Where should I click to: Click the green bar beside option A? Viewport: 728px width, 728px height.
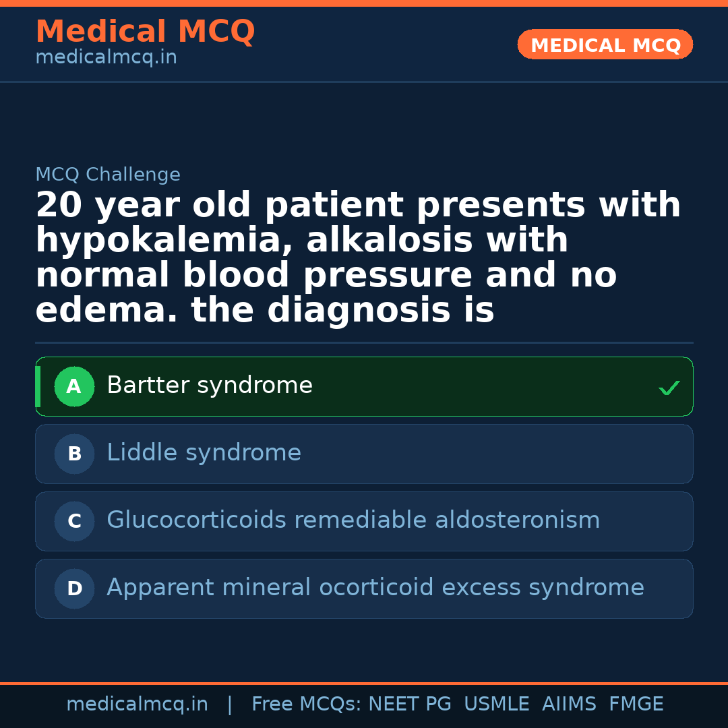pos(38,387)
